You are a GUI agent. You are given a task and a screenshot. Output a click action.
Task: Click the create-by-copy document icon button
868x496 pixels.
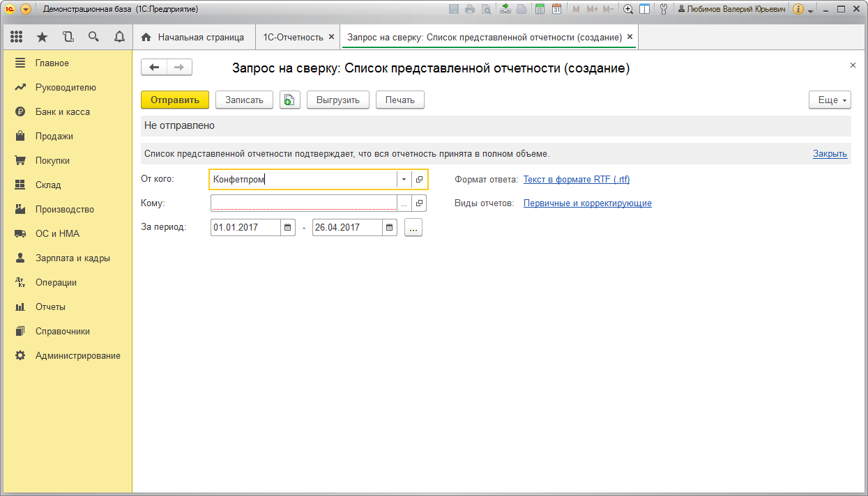290,100
